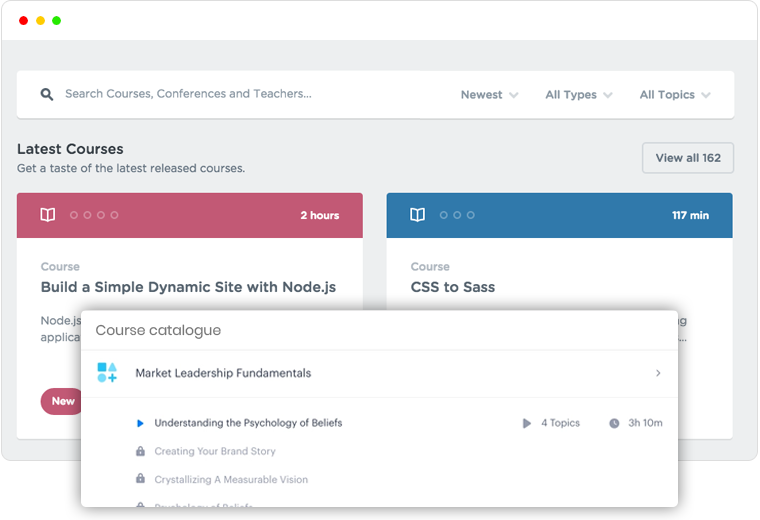This screenshot has width=760, height=520.
Task: Select the Creating Your Brand Story lesson
Action: 215,451
